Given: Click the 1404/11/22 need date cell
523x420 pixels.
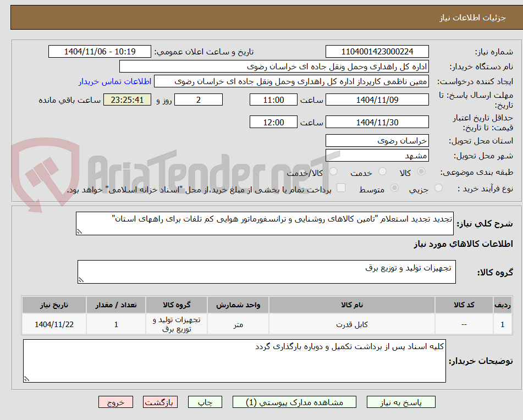Looking at the screenshot, I should (x=54, y=324).
